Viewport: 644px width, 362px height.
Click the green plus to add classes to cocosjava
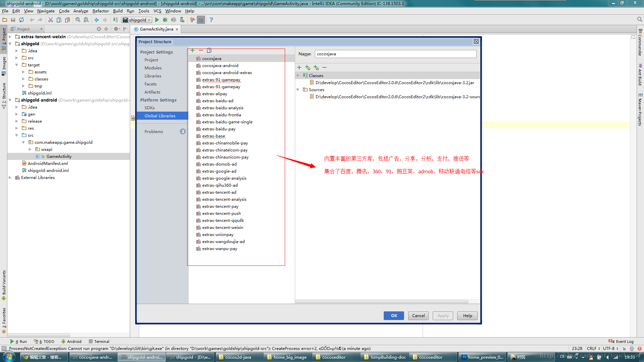coord(299,67)
